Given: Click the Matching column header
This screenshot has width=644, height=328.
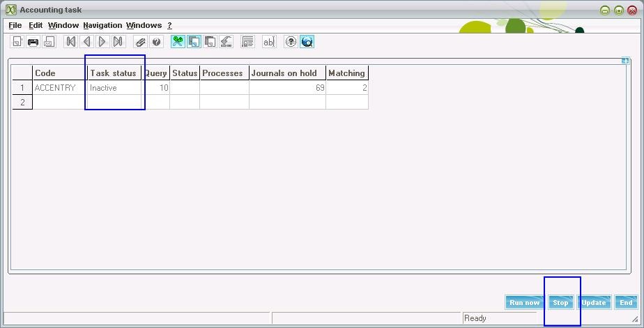Looking at the screenshot, I should (347, 73).
